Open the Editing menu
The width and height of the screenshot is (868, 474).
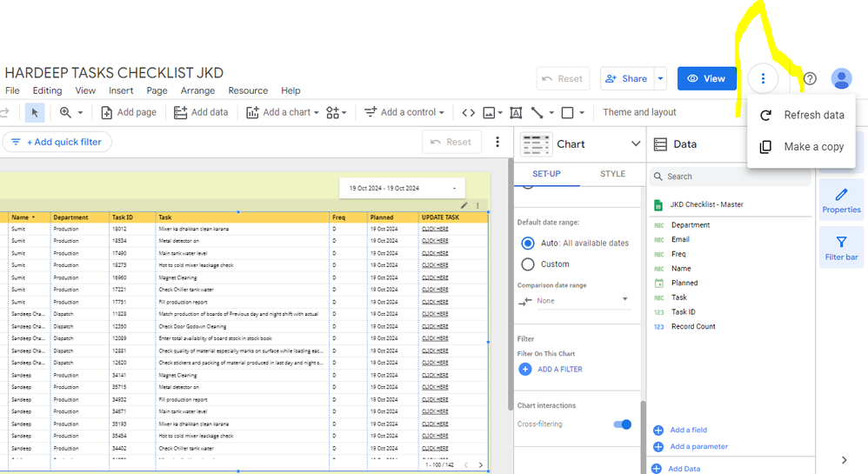(x=47, y=90)
